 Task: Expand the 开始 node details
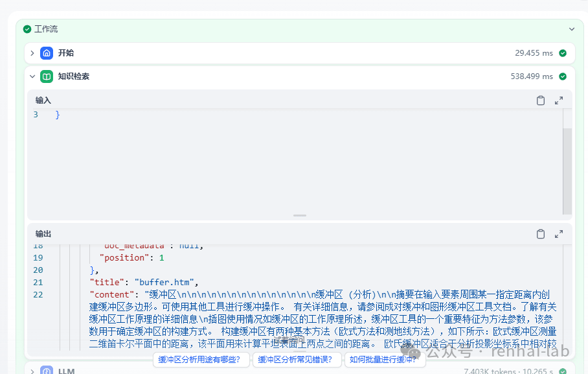[31, 53]
